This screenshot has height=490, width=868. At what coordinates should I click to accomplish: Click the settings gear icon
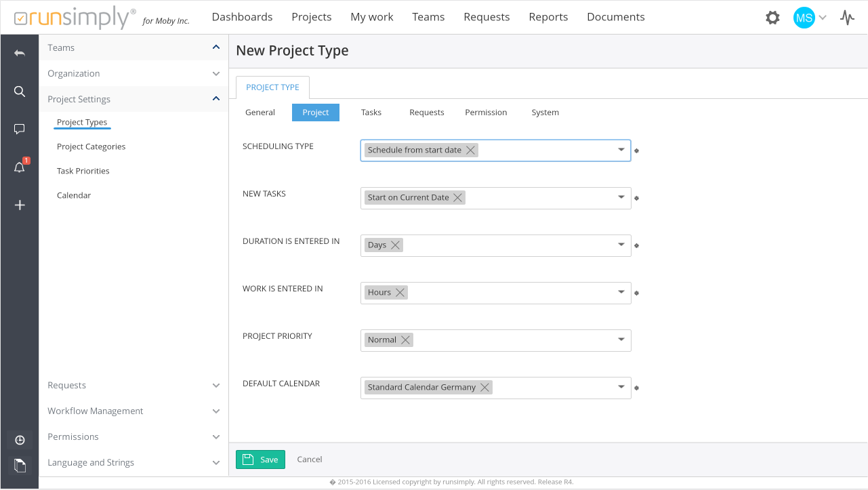click(x=772, y=18)
